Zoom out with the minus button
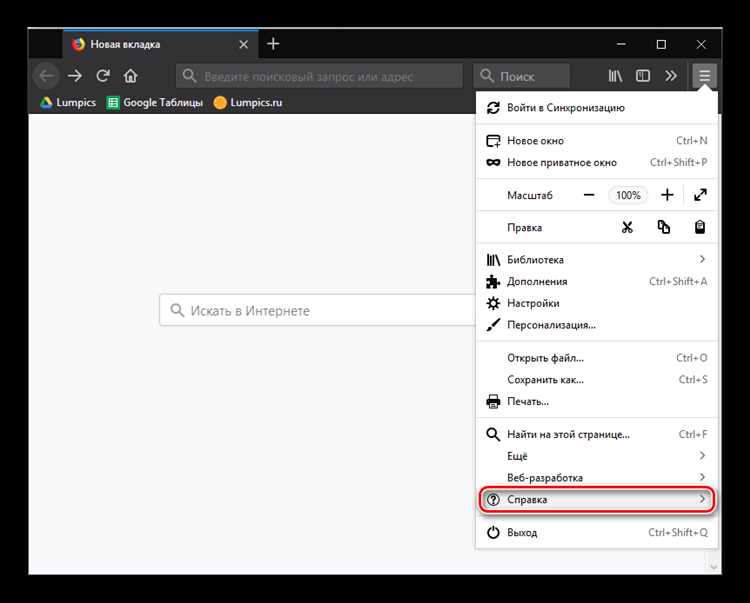 589,195
